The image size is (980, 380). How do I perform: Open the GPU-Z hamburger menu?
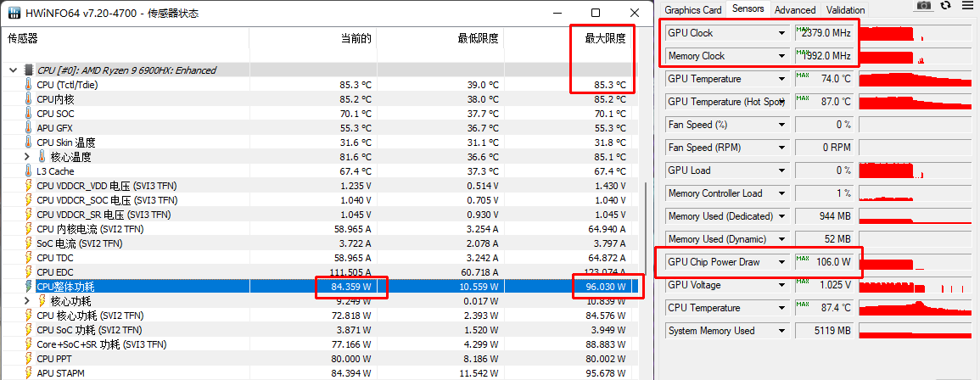coord(968,6)
